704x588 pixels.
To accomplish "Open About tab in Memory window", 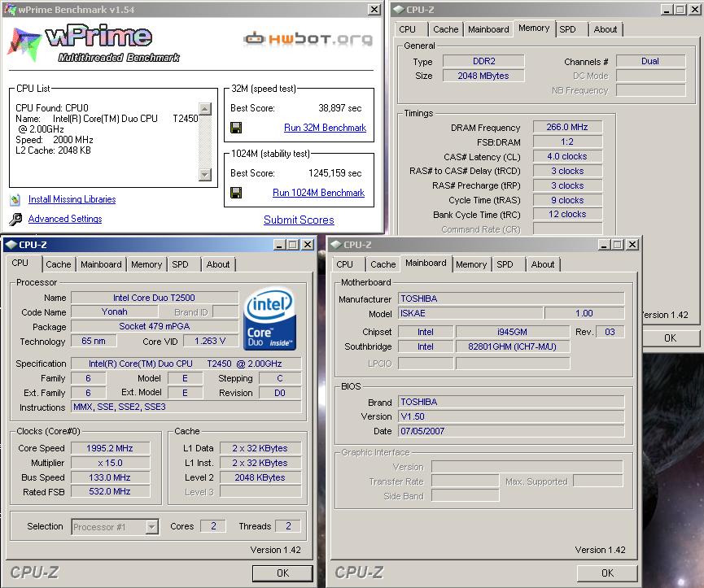I will 606,29.
